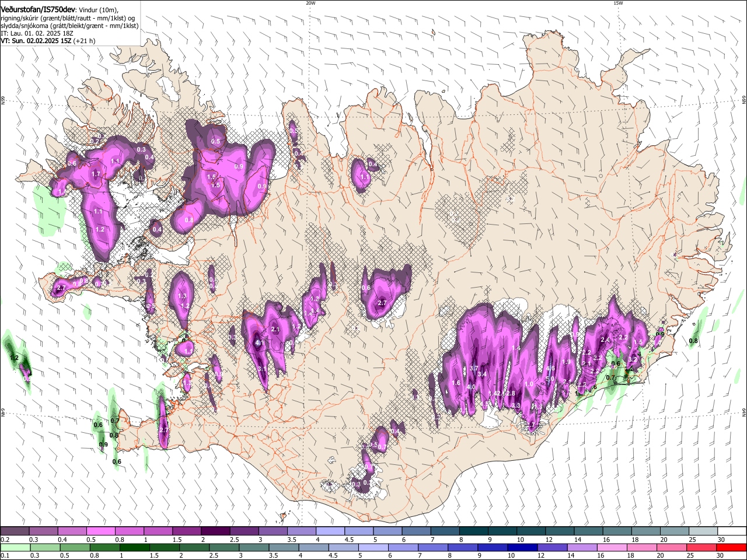
Task: Click the Veðurstofan/IS750dev title text
Action: pyautogui.click(x=37, y=10)
